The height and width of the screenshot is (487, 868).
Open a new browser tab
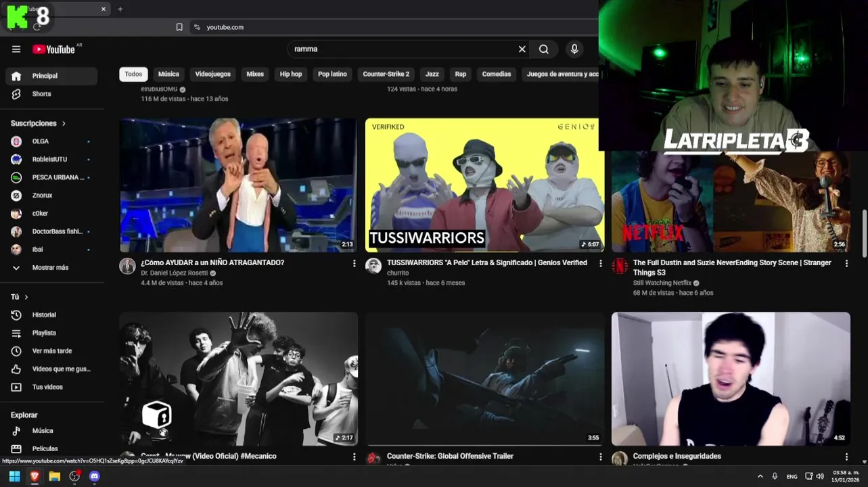coord(120,9)
